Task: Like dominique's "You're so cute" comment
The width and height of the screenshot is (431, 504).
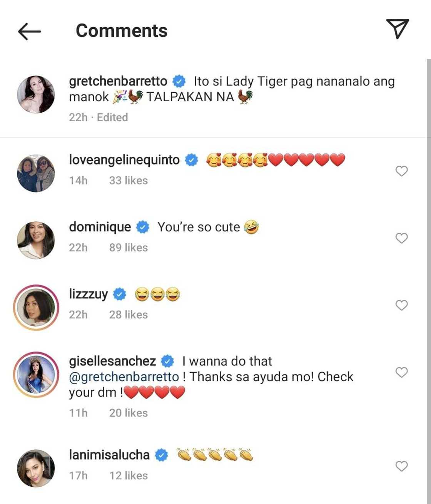Action: (401, 238)
